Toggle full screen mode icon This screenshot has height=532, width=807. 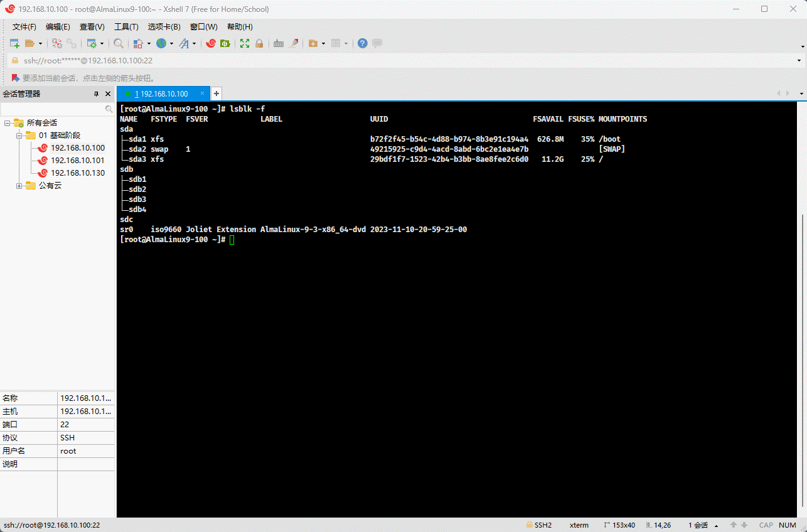(245, 43)
